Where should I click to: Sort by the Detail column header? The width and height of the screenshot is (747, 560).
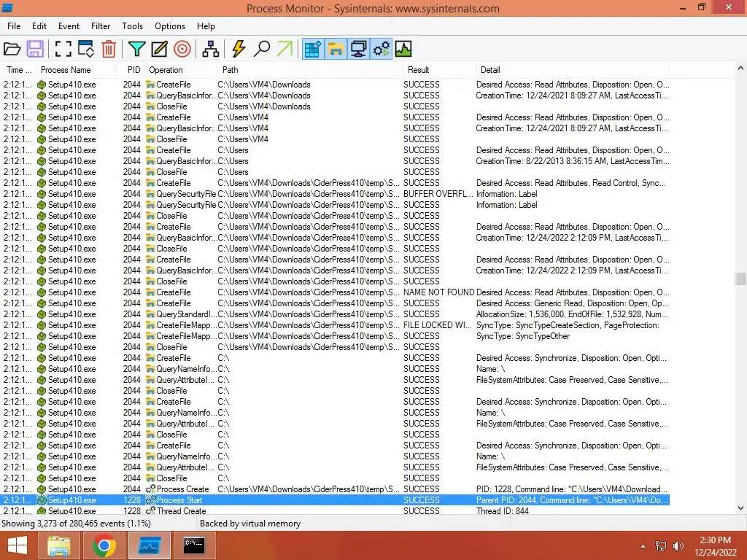[573, 70]
